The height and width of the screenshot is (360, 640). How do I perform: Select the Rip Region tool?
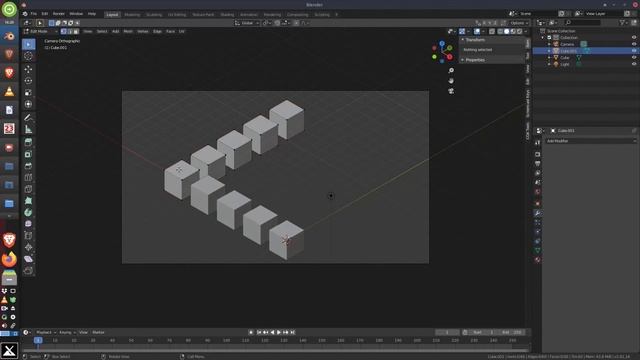[x=28, y=271]
